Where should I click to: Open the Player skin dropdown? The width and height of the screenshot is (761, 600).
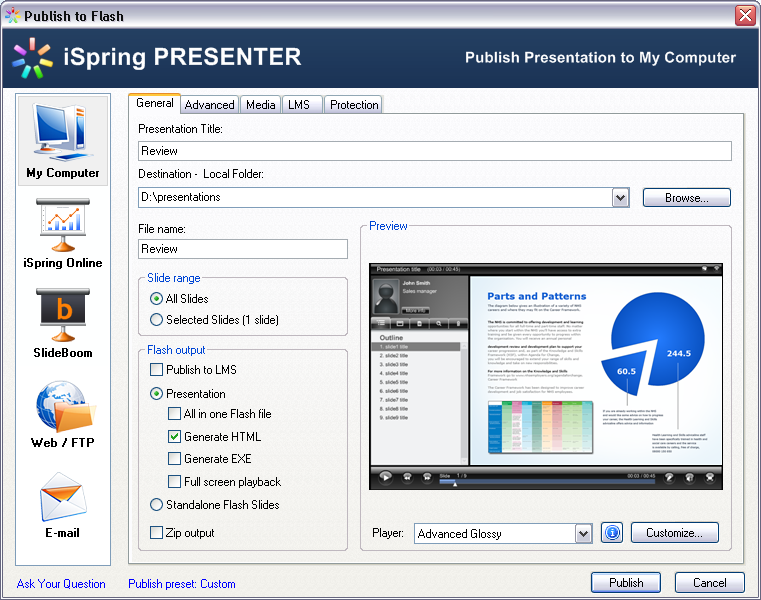(583, 534)
